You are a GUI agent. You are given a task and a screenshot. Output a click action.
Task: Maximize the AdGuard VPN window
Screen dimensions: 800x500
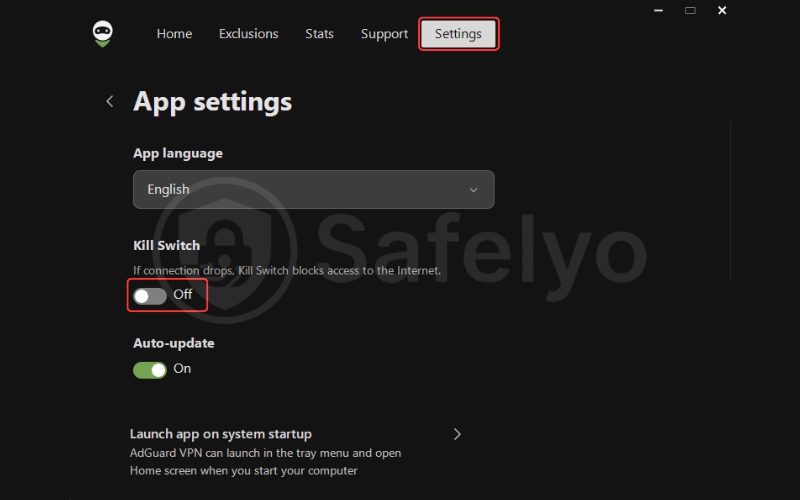pos(690,10)
